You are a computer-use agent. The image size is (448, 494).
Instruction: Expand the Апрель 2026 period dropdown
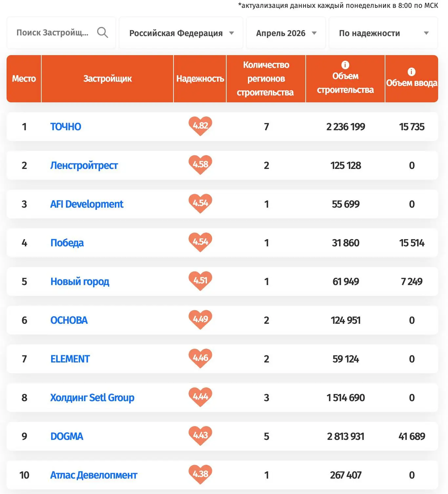[x=286, y=33]
